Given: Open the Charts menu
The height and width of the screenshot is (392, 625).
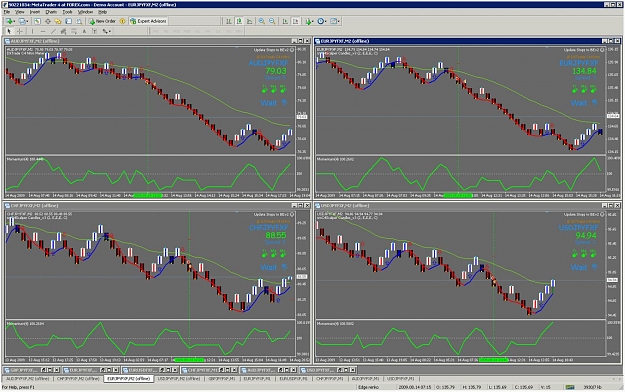Looking at the screenshot, I should (51, 12).
